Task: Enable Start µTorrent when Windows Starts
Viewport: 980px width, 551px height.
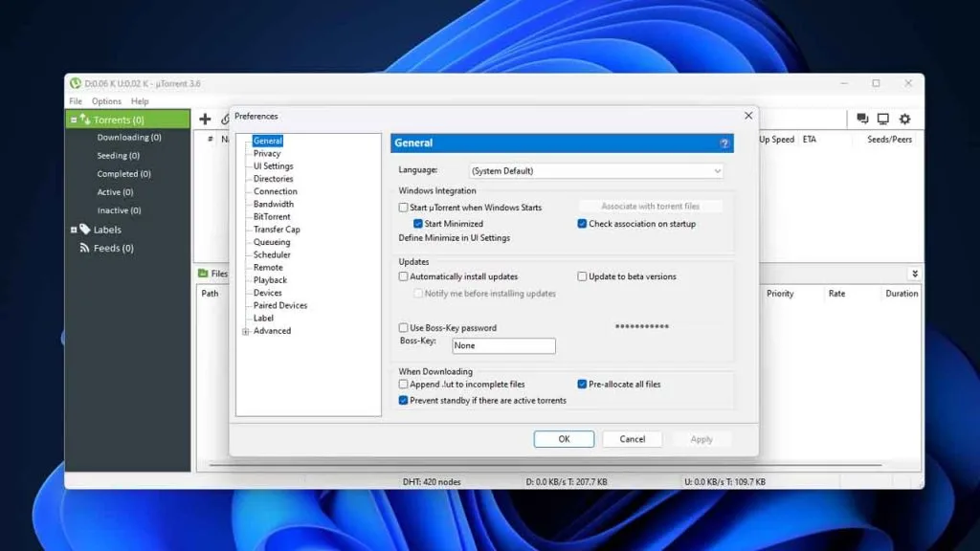Action: (x=403, y=208)
